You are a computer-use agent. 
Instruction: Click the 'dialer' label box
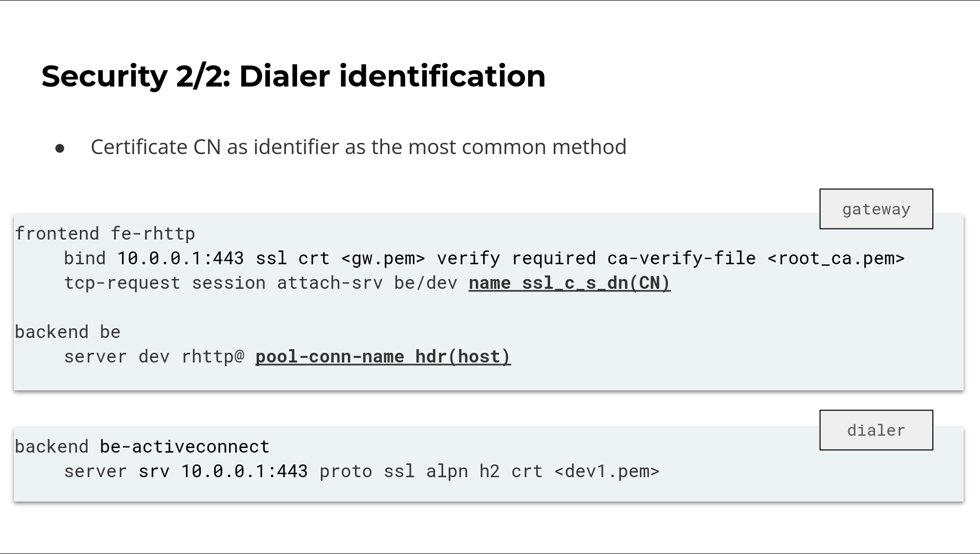[x=876, y=430]
